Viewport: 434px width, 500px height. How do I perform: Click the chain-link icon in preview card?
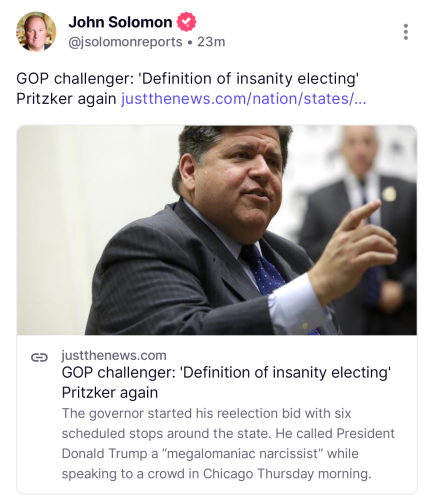39,357
